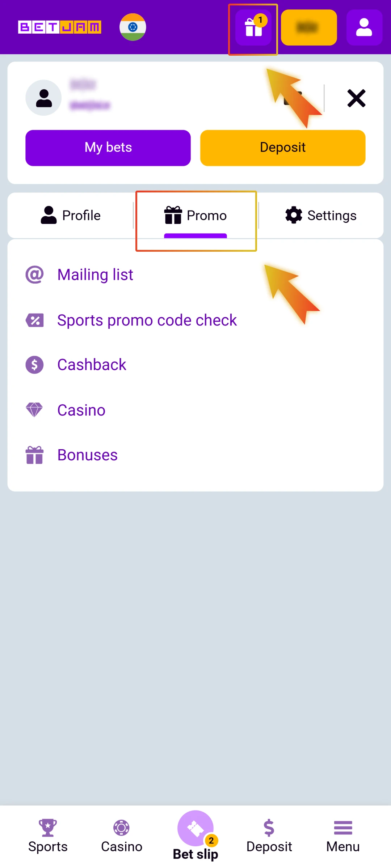The image size is (391, 868).
Task: Open My bets
Action: point(108,147)
